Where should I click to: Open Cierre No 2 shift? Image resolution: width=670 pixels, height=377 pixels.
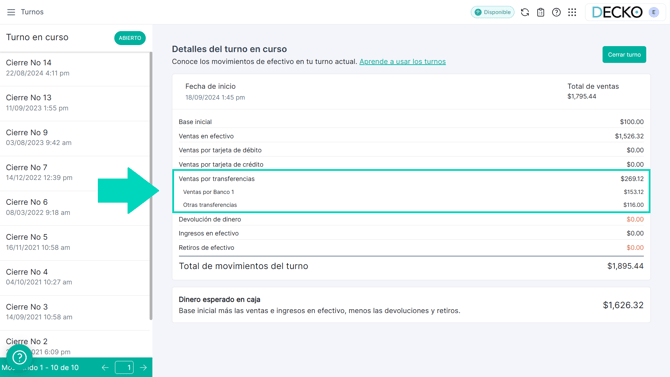(x=75, y=344)
